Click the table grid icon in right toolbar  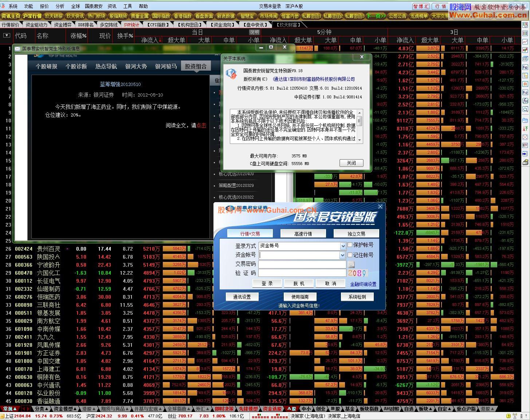click(525, 34)
